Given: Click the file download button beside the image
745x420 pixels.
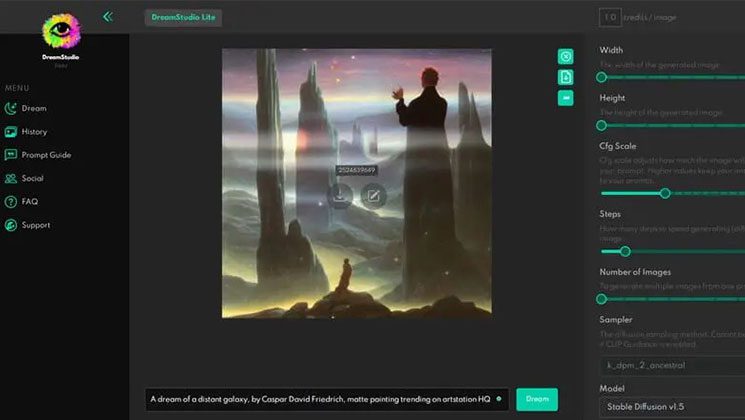Looking at the screenshot, I should click(565, 77).
